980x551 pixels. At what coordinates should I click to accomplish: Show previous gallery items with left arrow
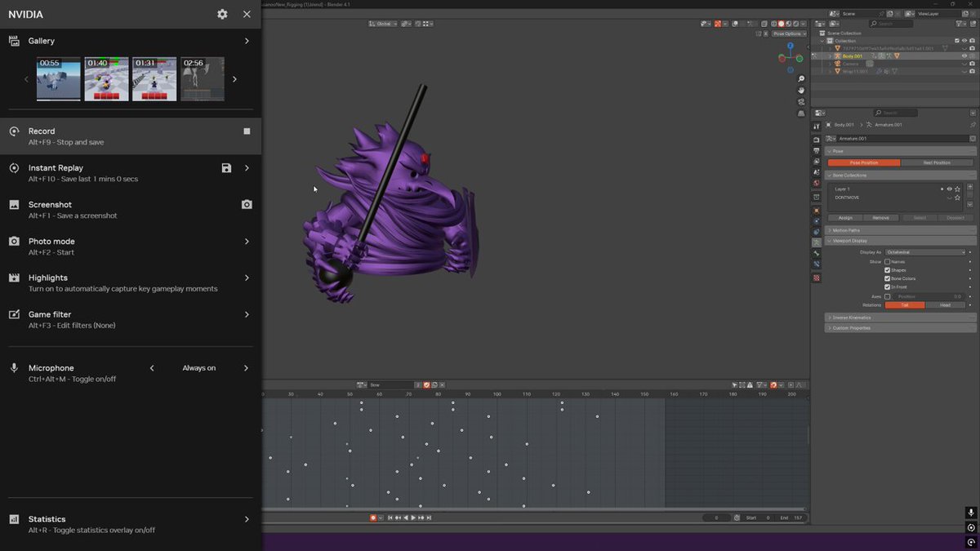click(x=26, y=79)
